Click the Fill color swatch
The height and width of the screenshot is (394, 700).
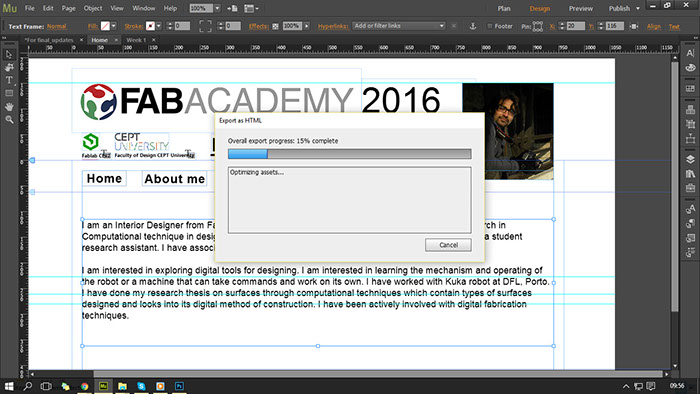(x=105, y=26)
